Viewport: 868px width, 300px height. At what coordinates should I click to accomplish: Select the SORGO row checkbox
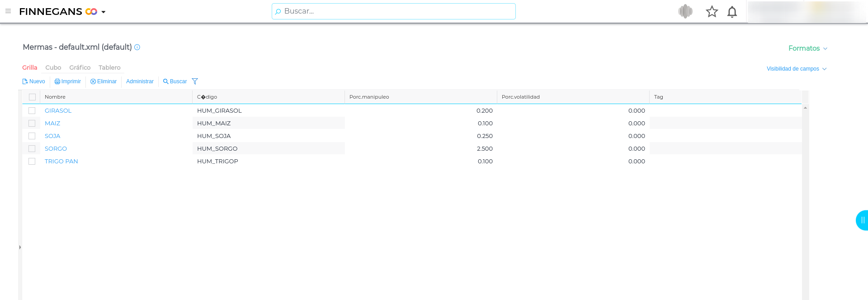pyautogui.click(x=32, y=148)
